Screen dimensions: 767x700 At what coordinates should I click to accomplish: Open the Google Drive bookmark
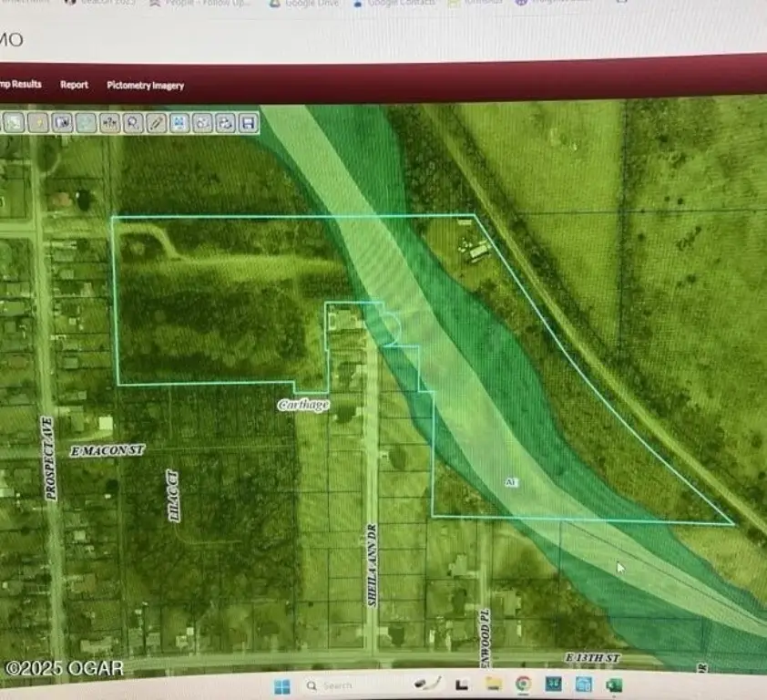pos(307,4)
